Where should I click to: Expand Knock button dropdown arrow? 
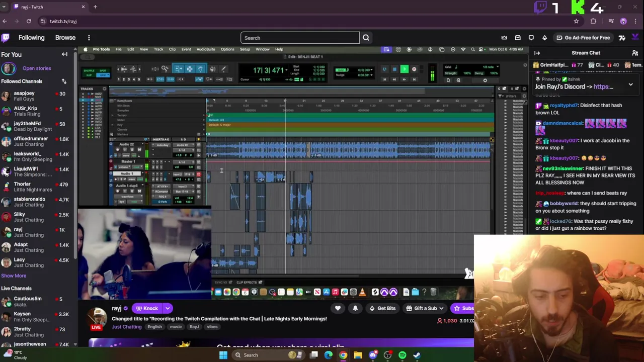point(168,308)
